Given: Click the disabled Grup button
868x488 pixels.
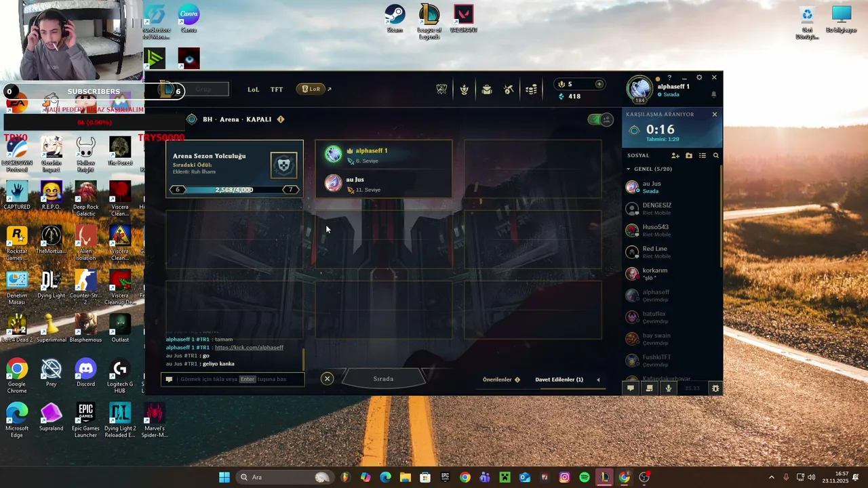Looking at the screenshot, I should coord(203,89).
